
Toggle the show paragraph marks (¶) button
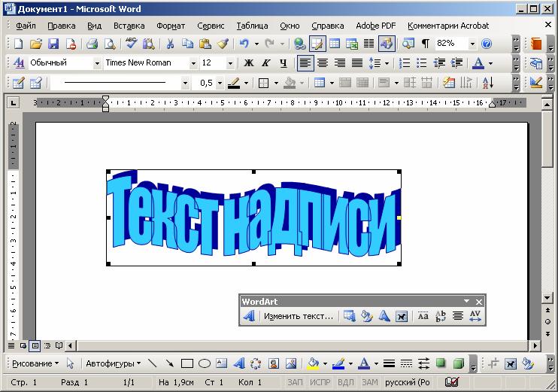(x=425, y=44)
